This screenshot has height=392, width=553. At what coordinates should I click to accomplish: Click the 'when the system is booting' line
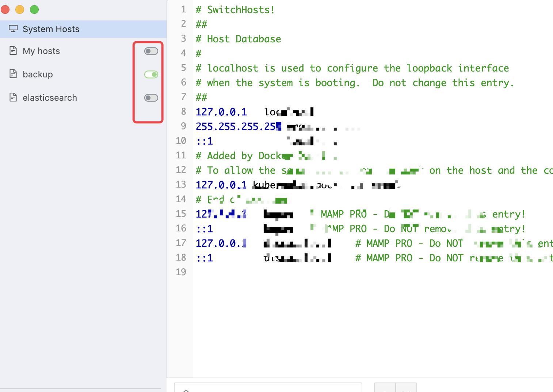tap(355, 83)
